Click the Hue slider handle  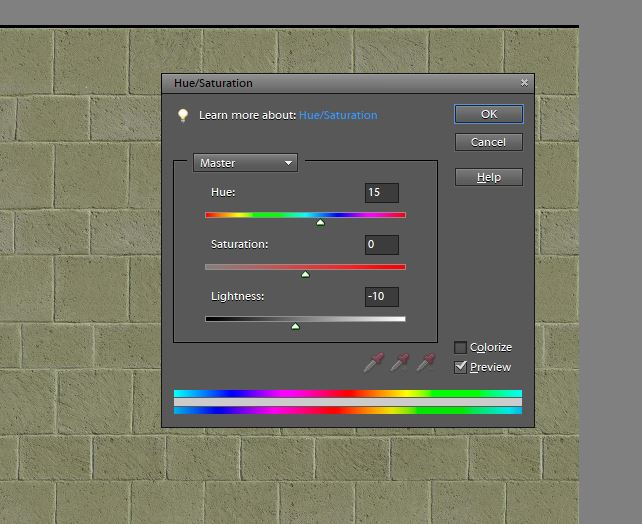click(x=320, y=223)
